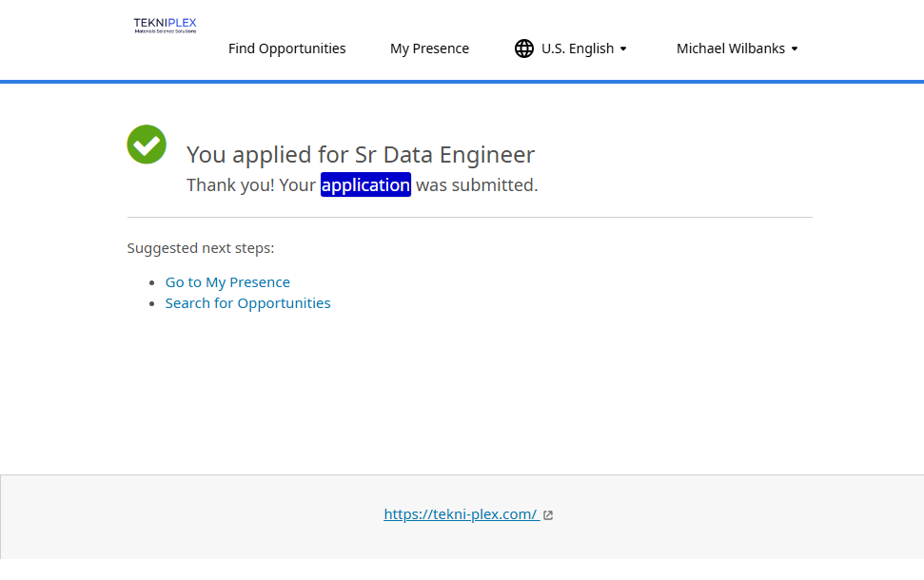Follow the Search for Opportunities link
The image size is (924, 580).
247,303
